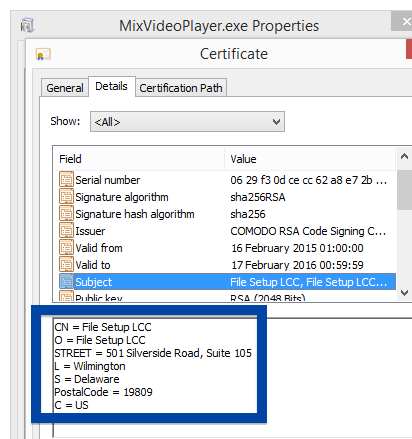Click the certificate ribbon icon in dialog title

[x=43, y=54]
